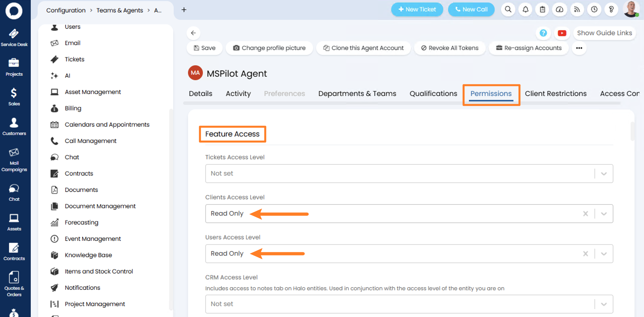Open the clock timesheet icon

[x=594, y=9]
